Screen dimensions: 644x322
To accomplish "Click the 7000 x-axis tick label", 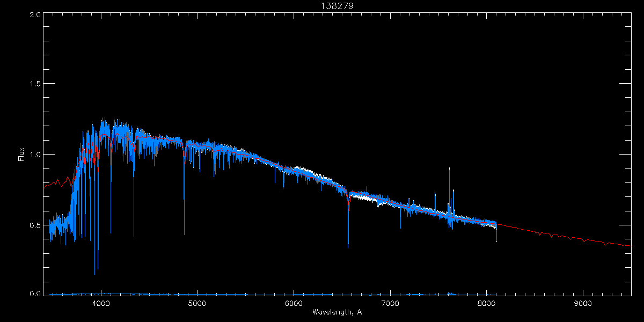I will pyautogui.click(x=390, y=303).
